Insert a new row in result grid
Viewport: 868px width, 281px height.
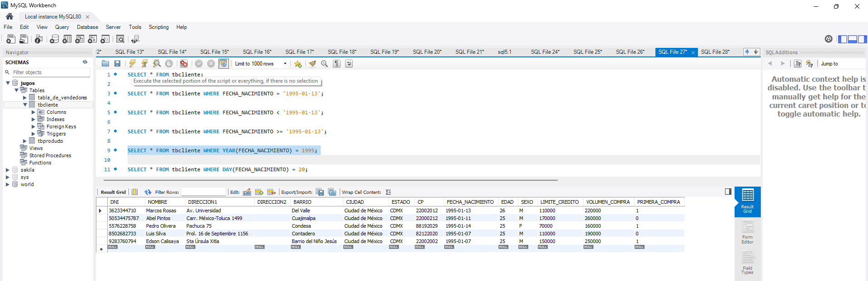pyautogui.click(x=259, y=192)
